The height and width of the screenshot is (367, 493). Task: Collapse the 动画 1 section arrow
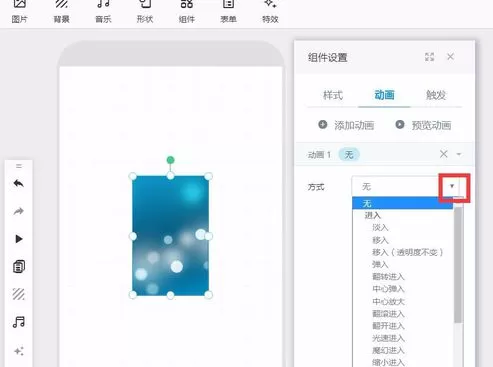click(x=459, y=154)
